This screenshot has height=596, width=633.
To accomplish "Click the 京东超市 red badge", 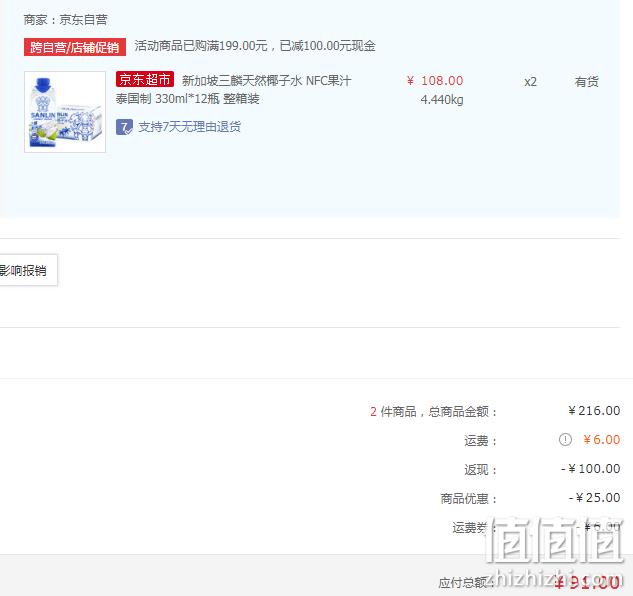I will tap(145, 79).
